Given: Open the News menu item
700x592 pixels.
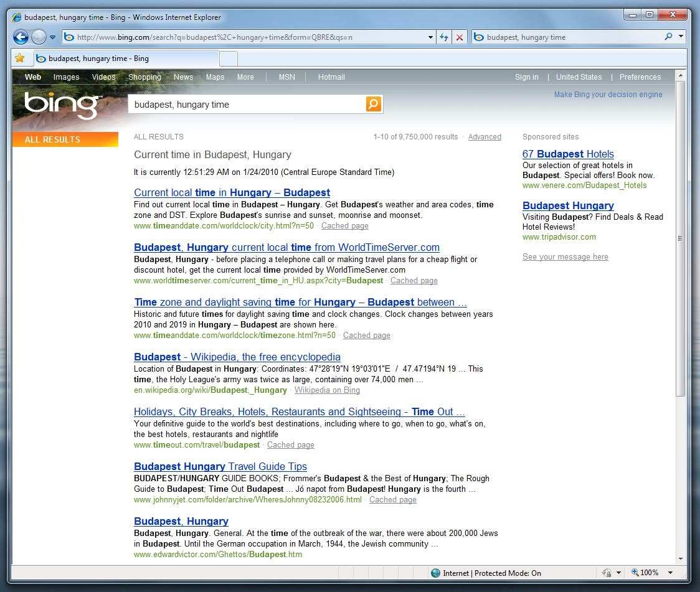Looking at the screenshot, I should (x=184, y=77).
